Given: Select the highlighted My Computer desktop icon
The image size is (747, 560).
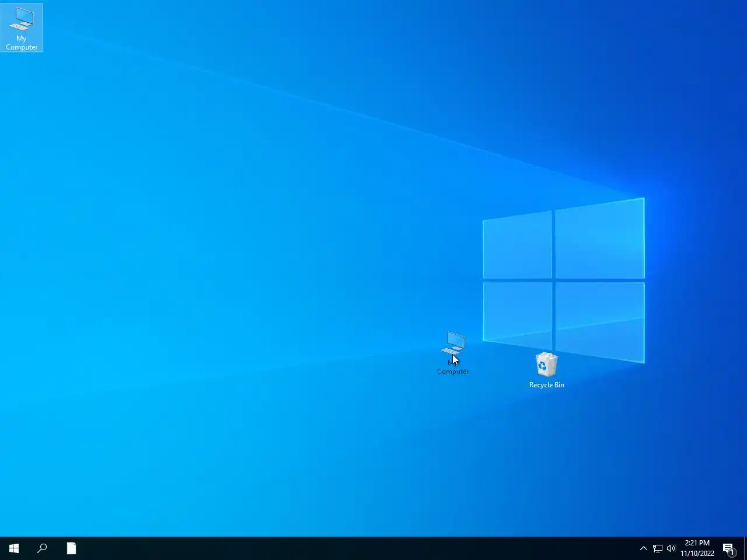Looking at the screenshot, I should point(22,28).
